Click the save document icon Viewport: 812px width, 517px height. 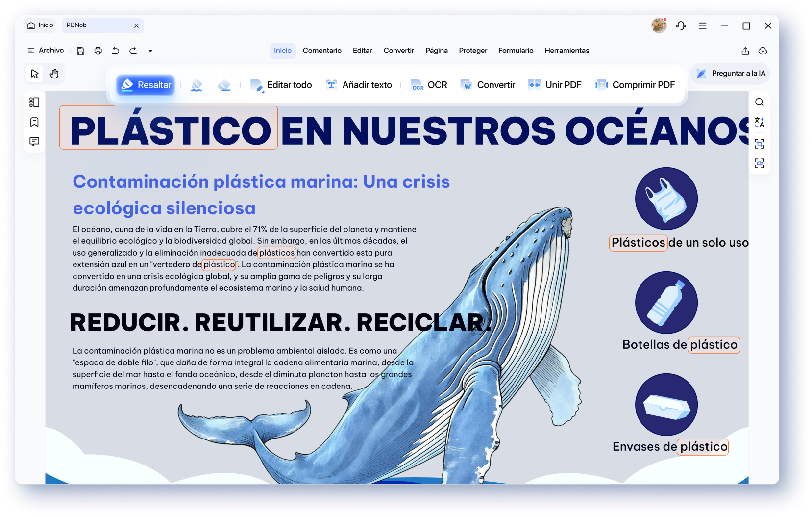point(81,51)
